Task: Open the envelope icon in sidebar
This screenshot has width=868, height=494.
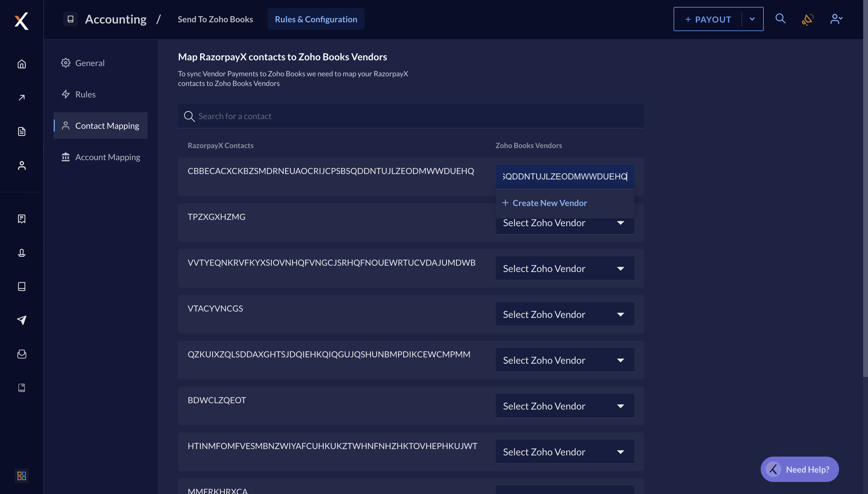Action: pyautogui.click(x=22, y=354)
